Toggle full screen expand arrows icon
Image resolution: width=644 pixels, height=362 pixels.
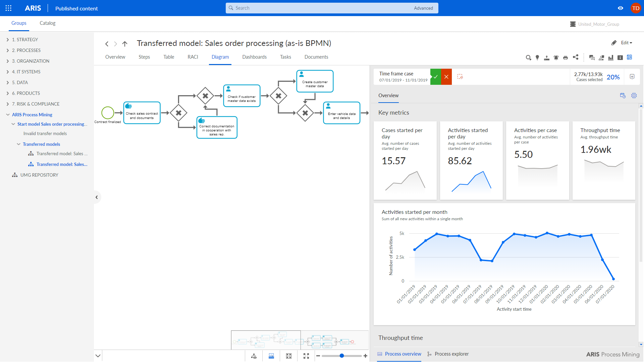click(306, 356)
